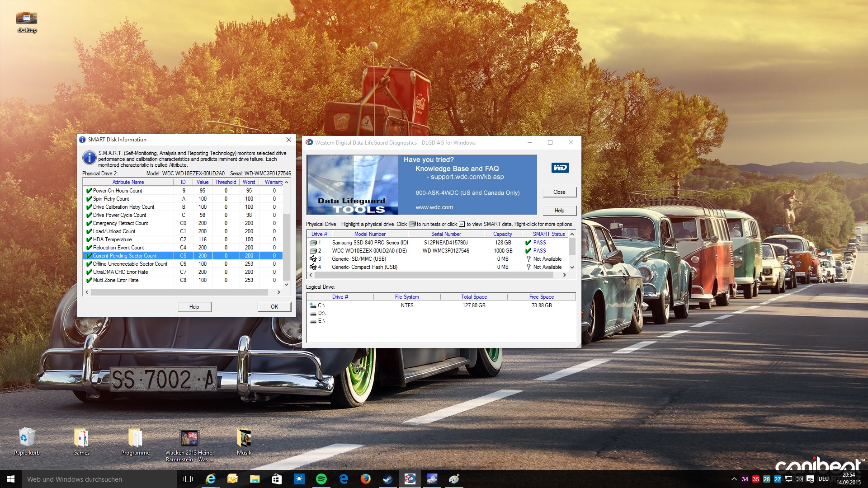Viewport: 868px width, 488px height.
Task: Select Samsung SSD 840 PRO drive row
Action: pos(369,243)
